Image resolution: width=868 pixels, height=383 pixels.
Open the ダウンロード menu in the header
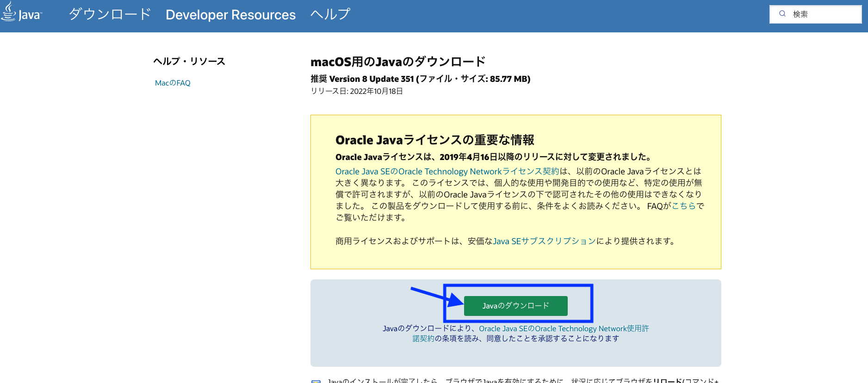tap(110, 14)
